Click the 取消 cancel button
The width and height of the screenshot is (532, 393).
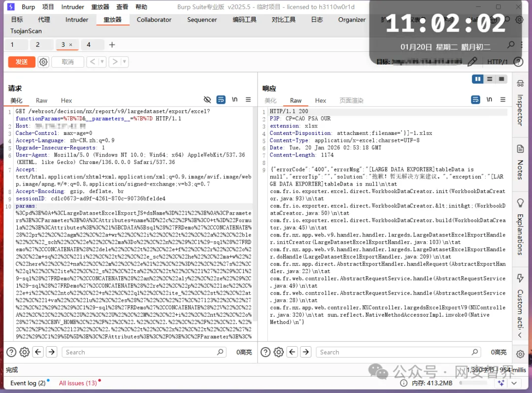pos(67,62)
